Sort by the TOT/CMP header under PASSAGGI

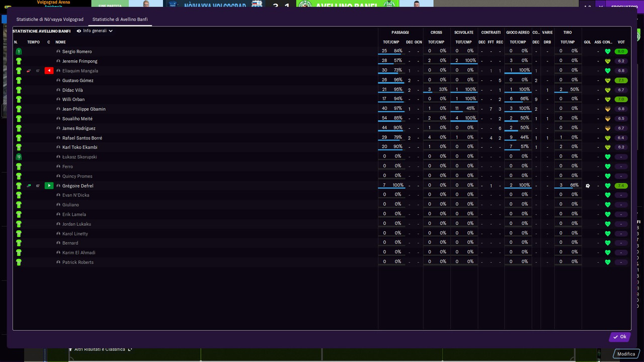(391, 42)
